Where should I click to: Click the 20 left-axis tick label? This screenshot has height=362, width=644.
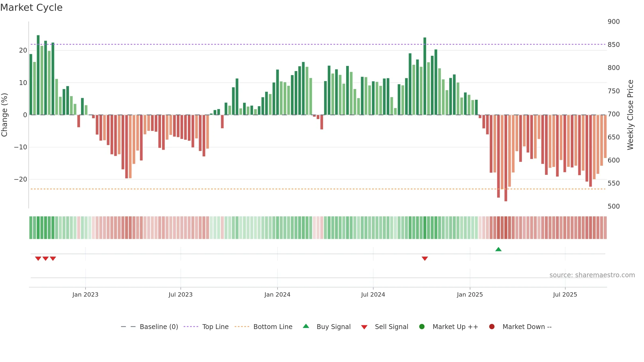pos(23,50)
